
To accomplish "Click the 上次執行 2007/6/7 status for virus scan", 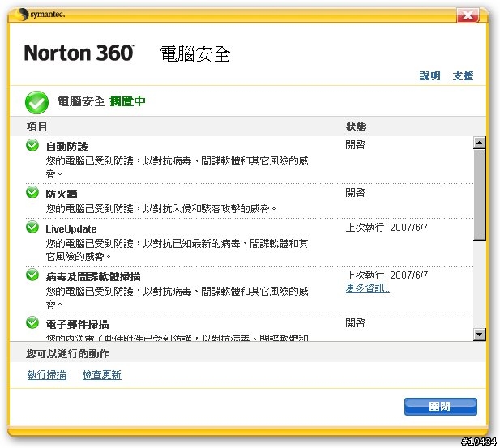I will (387, 275).
